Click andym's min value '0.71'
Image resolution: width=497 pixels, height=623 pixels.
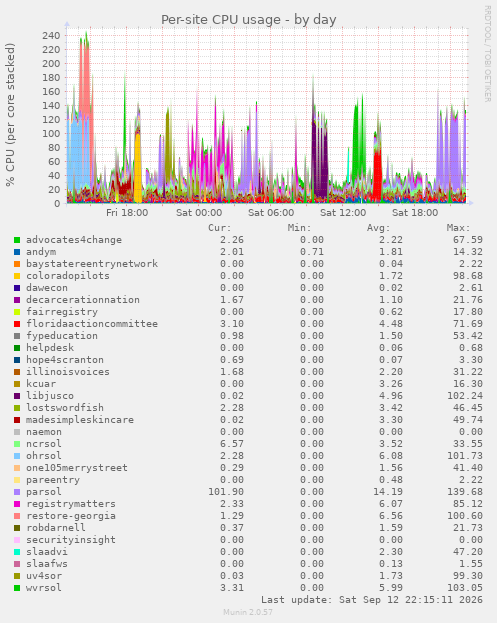312,252
